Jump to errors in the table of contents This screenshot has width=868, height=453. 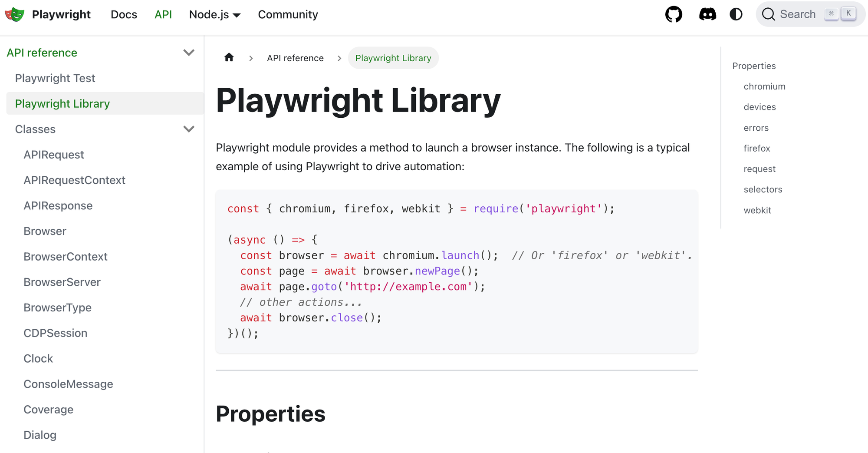coord(756,128)
